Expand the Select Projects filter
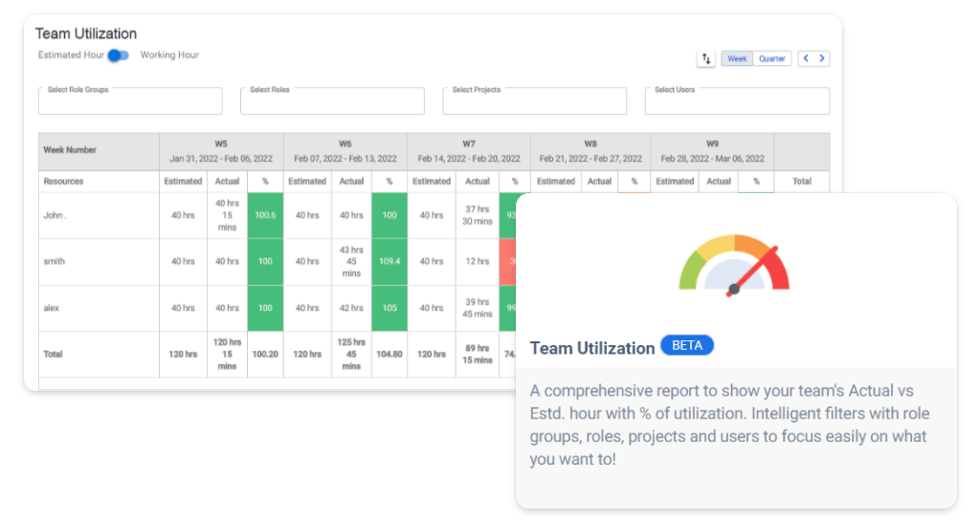The width and height of the screenshot is (980, 523). [x=534, y=101]
